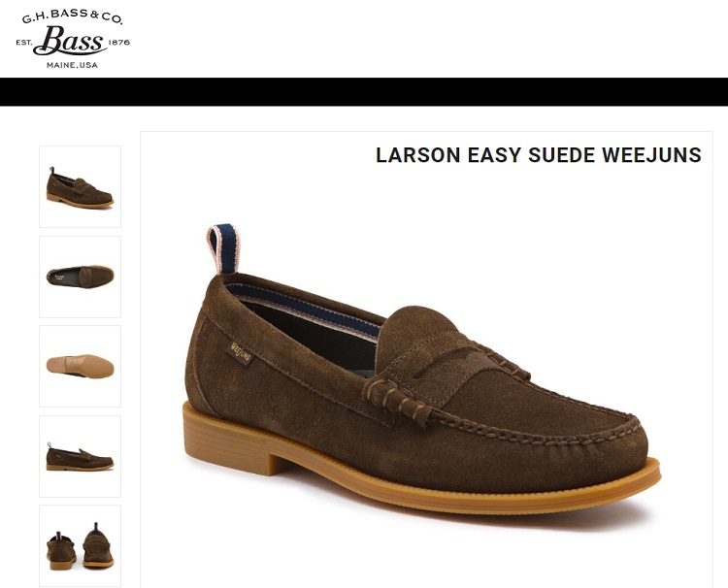The image size is (728, 588).
Task: Click the 'G.H.BASS & CO.' arched text
Action: pos(72,16)
